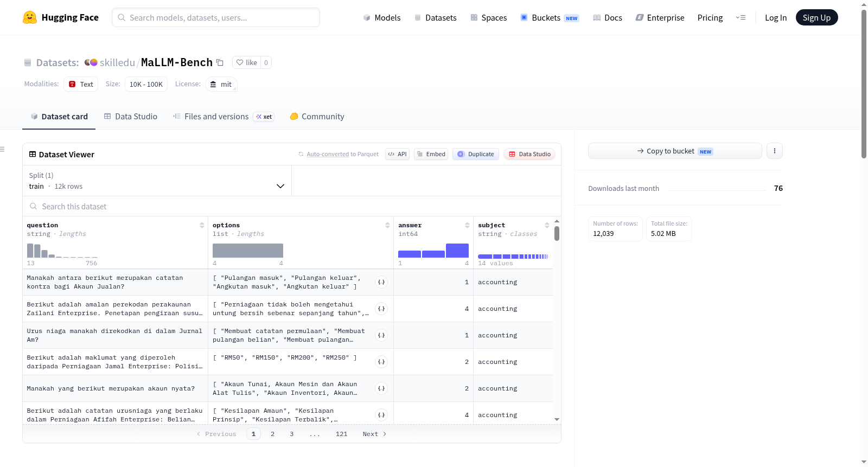
Task: Go to page 3 of the dataset
Action: [292, 434]
